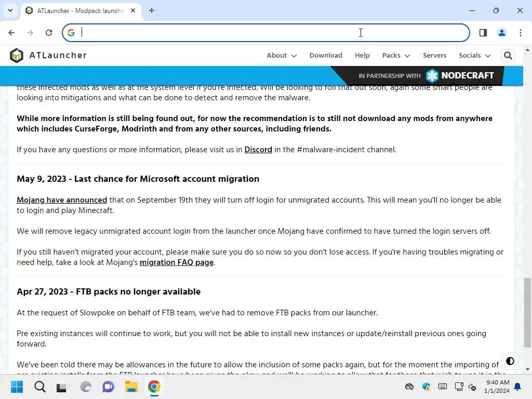Open Windows Security tray icon
The image size is (532, 399).
(x=426, y=387)
